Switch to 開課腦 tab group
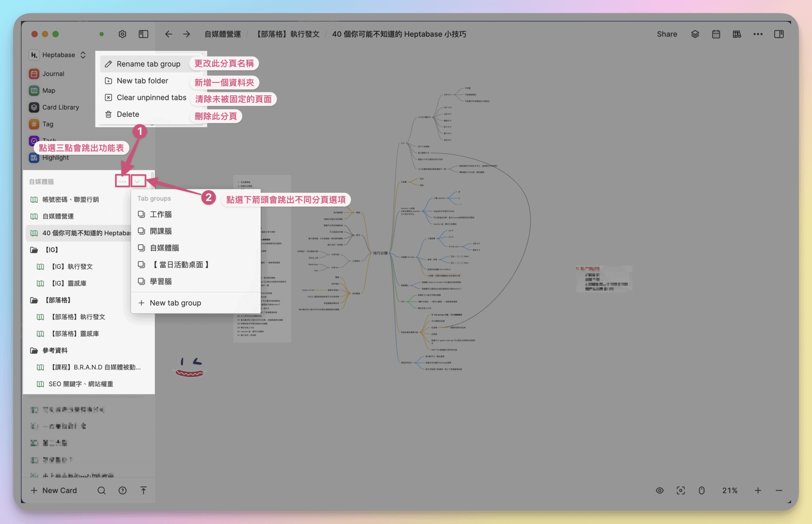Viewport: 812px width, 524px height. (x=196, y=231)
